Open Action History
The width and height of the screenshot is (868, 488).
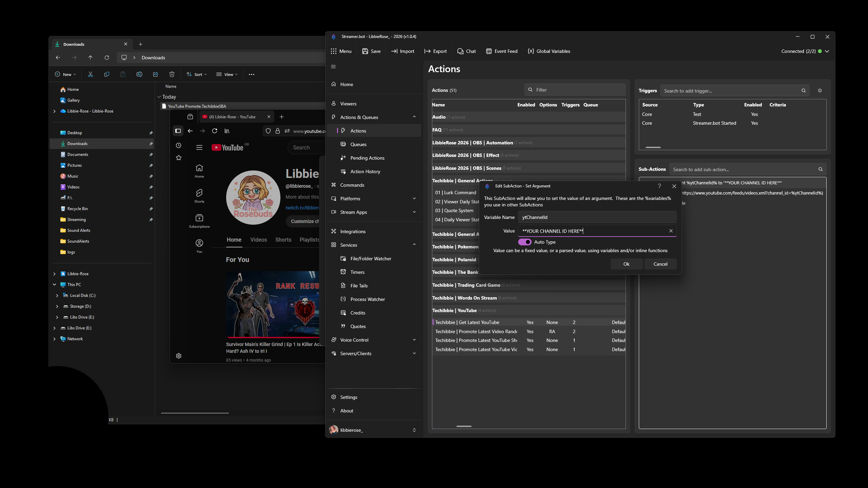click(374, 171)
